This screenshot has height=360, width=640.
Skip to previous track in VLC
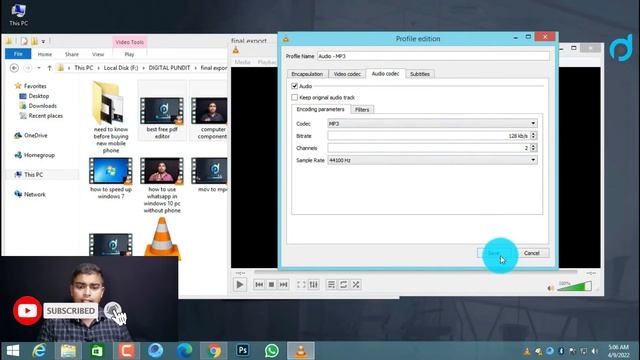click(x=259, y=284)
